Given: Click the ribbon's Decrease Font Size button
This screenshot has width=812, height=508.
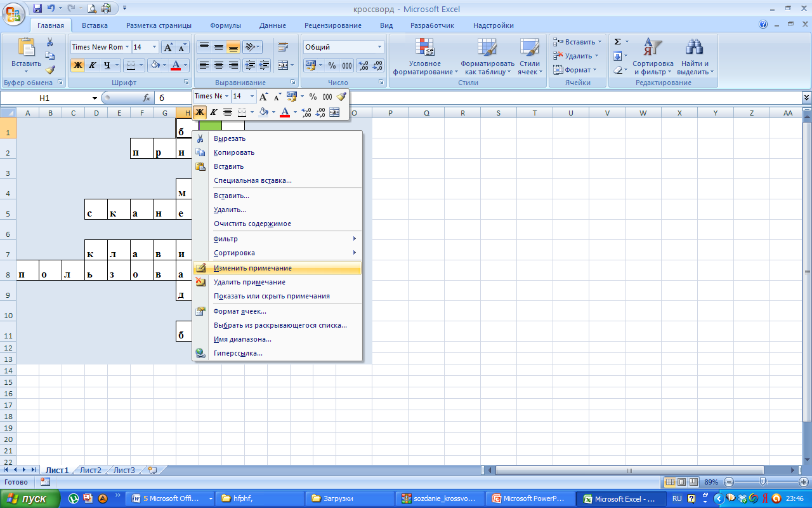Looking at the screenshot, I should click(182, 47).
